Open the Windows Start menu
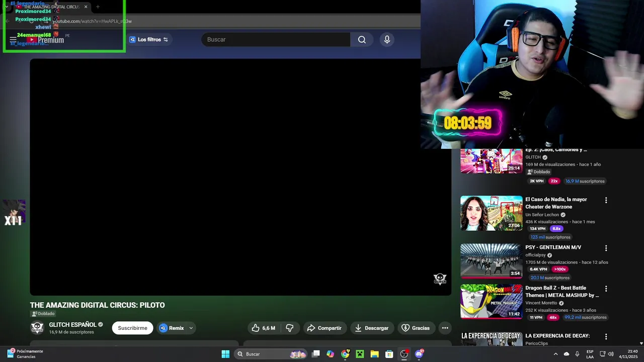 coord(225,354)
